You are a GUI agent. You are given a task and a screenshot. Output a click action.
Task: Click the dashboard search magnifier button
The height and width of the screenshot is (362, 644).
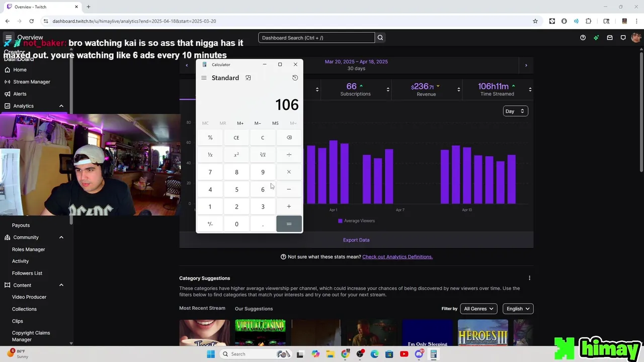pyautogui.click(x=380, y=38)
